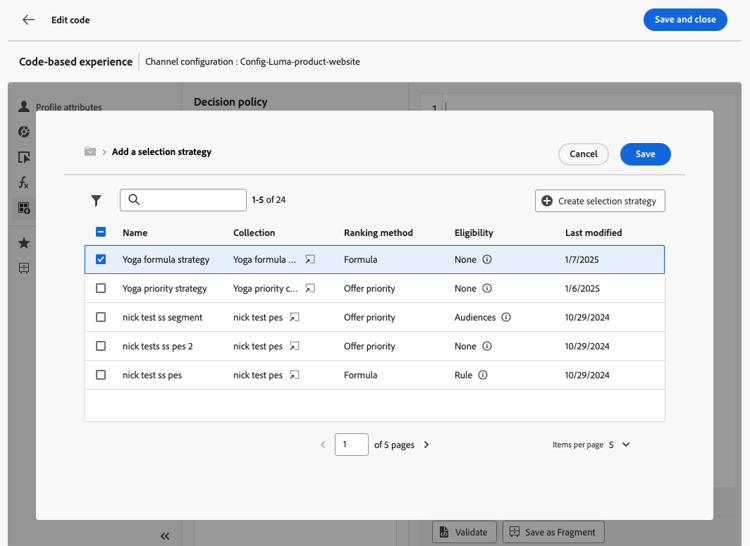Select the nick test ss segment checkbox
This screenshot has height=546, width=750.
(101, 318)
